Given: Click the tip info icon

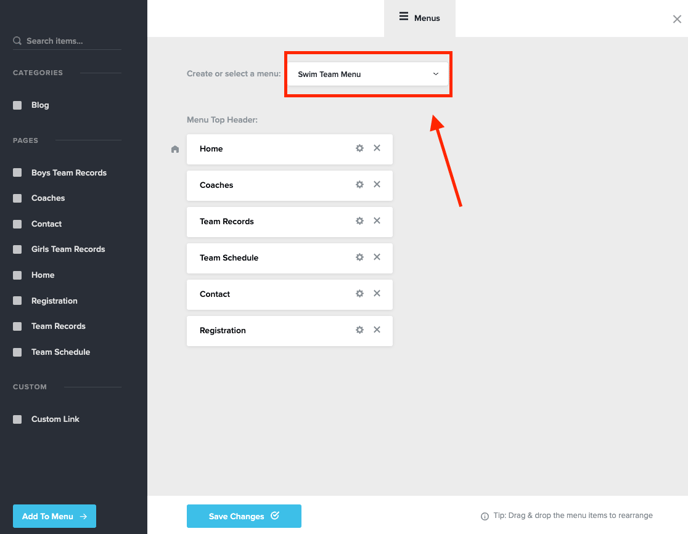Looking at the screenshot, I should 485,517.
